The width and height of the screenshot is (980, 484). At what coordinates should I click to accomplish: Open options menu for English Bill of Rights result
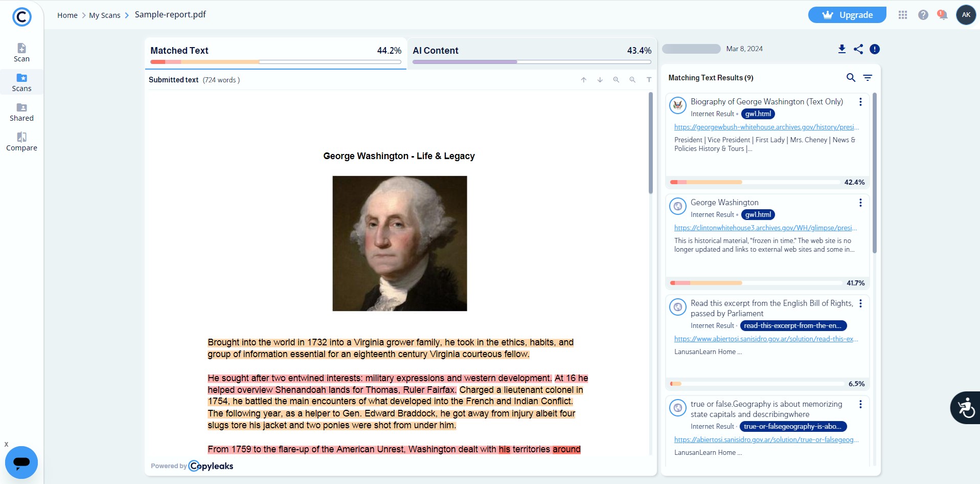pyautogui.click(x=861, y=303)
